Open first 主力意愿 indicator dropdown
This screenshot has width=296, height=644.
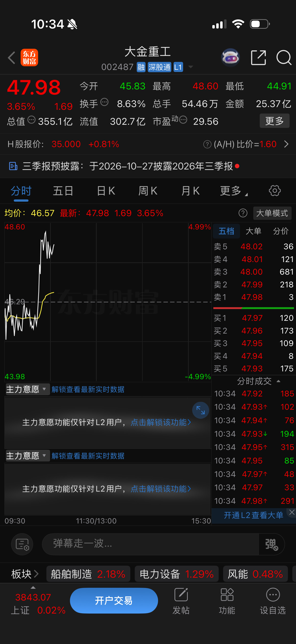[x=27, y=390]
